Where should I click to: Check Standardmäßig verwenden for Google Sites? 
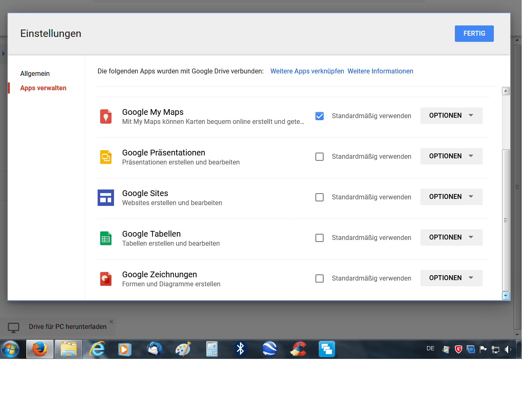tap(320, 197)
